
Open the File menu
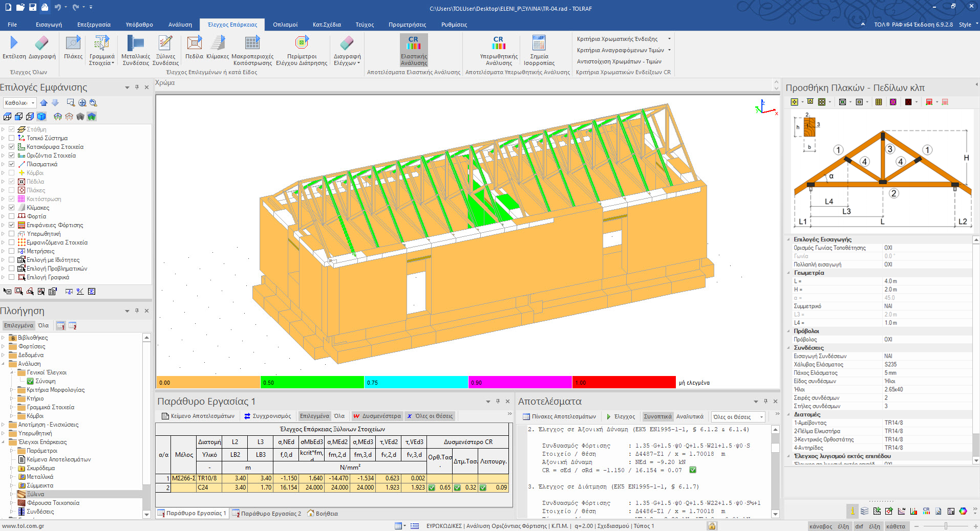[x=12, y=25]
